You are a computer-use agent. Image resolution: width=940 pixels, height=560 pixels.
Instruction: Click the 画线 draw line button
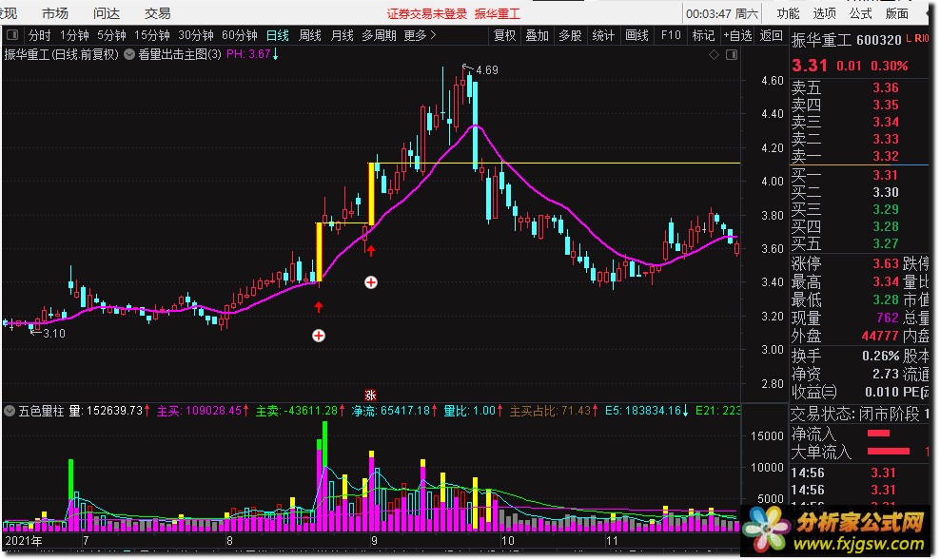[636, 35]
